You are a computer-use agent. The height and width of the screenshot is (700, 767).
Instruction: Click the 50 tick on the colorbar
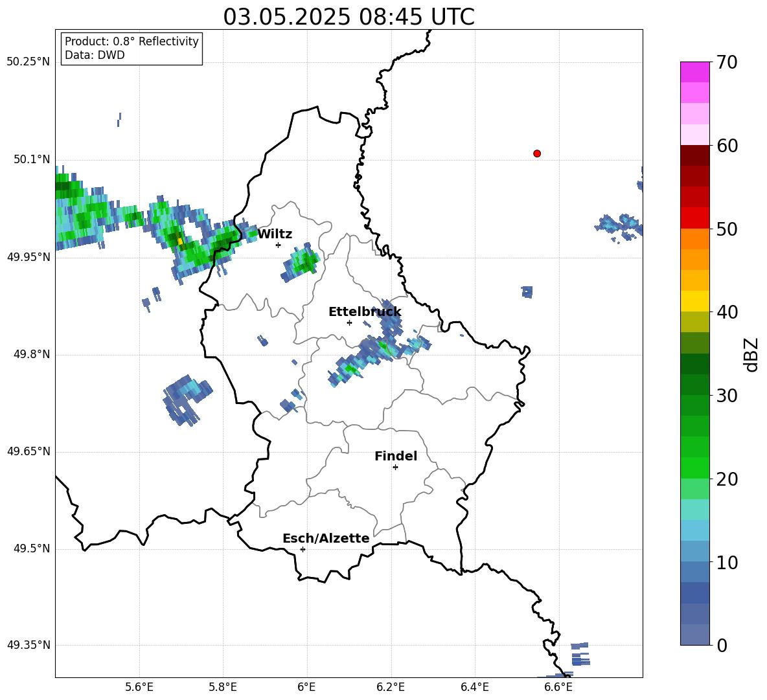(x=727, y=229)
